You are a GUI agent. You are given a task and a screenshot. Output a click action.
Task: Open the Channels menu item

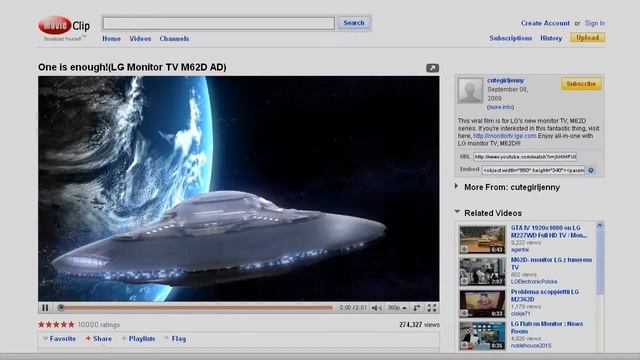[x=174, y=39]
